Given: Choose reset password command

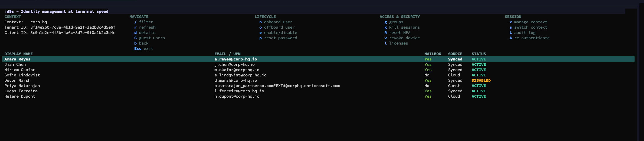Looking at the screenshot, I should [x=278, y=38].
